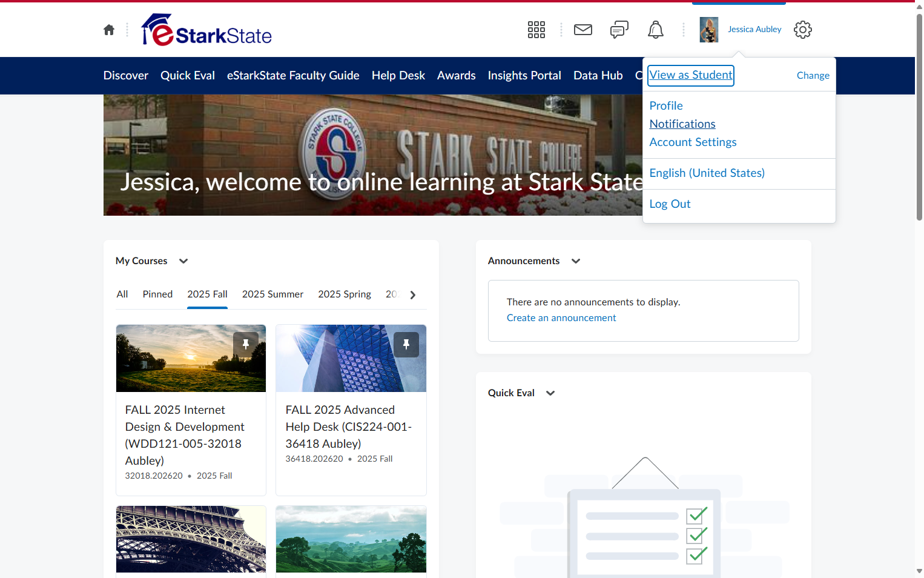
Task: Expand the My Courses widget menu
Action: click(x=183, y=261)
